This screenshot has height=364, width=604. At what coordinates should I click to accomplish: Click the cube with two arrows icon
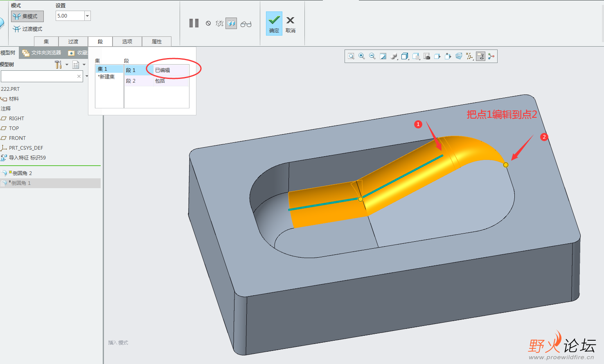(x=448, y=56)
